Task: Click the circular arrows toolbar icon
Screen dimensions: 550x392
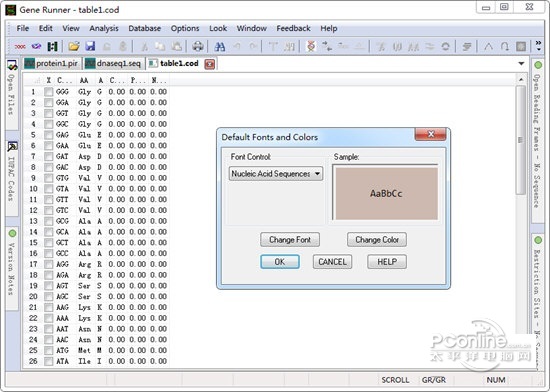Action: click(445, 46)
